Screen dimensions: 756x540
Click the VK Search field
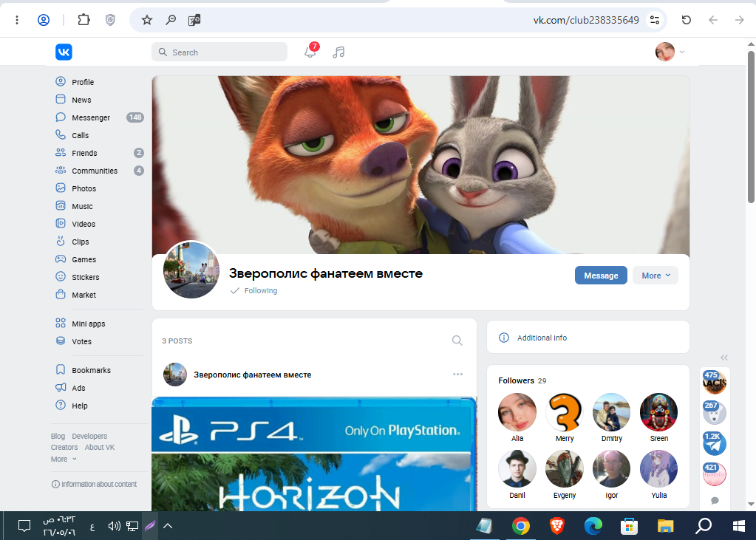pyautogui.click(x=219, y=52)
